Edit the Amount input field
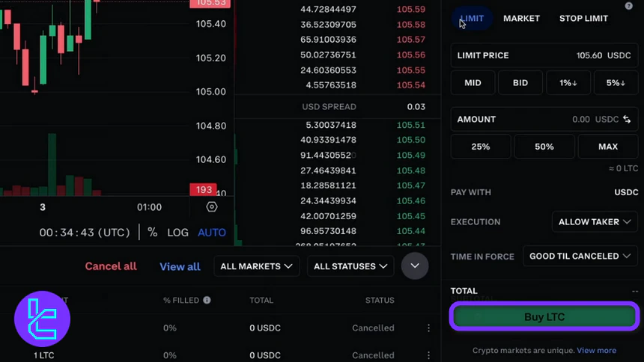Image resolution: width=644 pixels, height=362 pixels. click(x=544, y=120)
